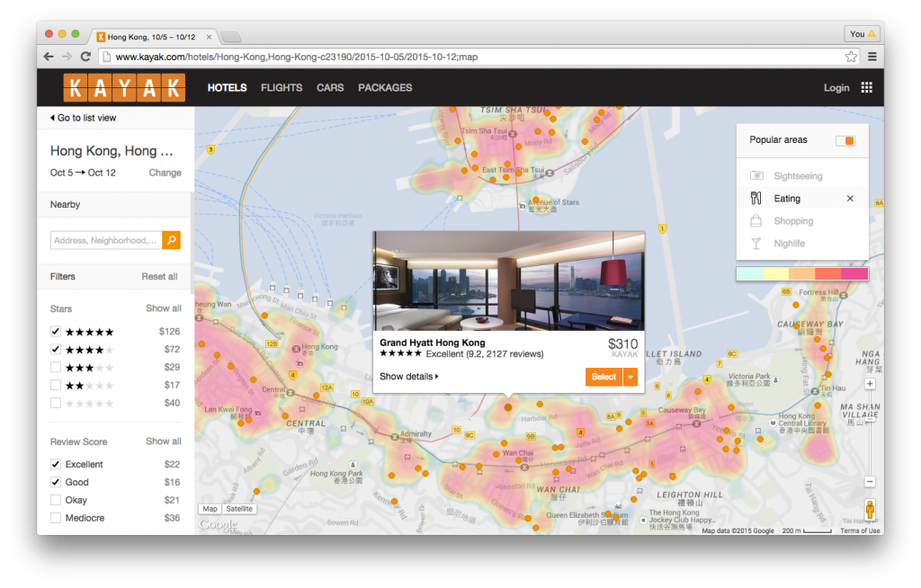921x588 pixels.
Task: Choose the Shopping bag icon
Action: tap(756, 221)
